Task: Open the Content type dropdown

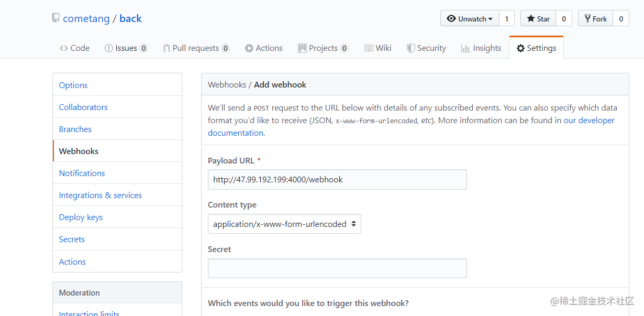Action: 284,224
